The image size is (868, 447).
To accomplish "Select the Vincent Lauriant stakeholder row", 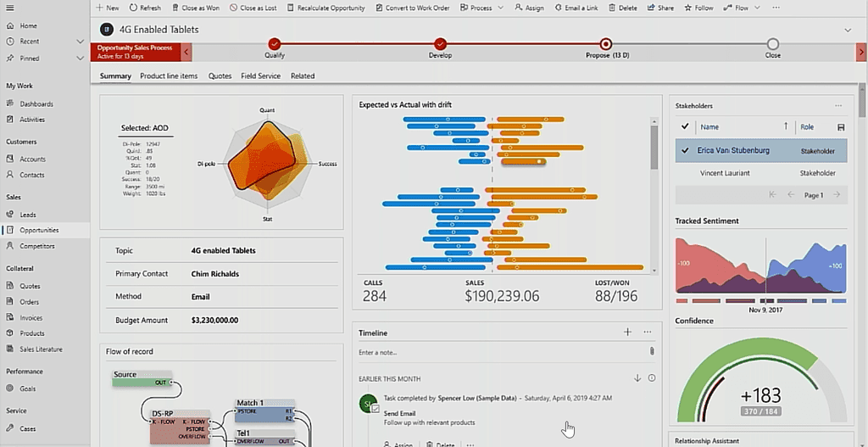I will [x=761, y=173].
